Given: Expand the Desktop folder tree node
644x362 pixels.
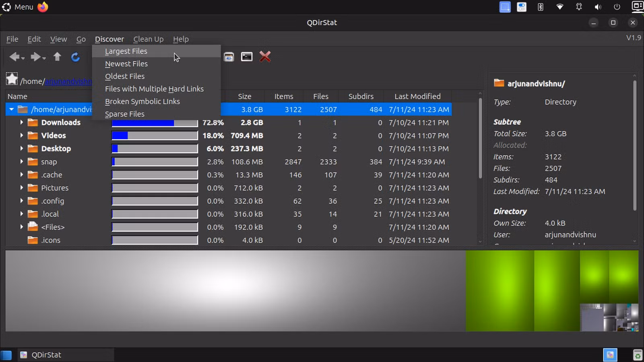Looking at the screenshot, I should 21,148.
